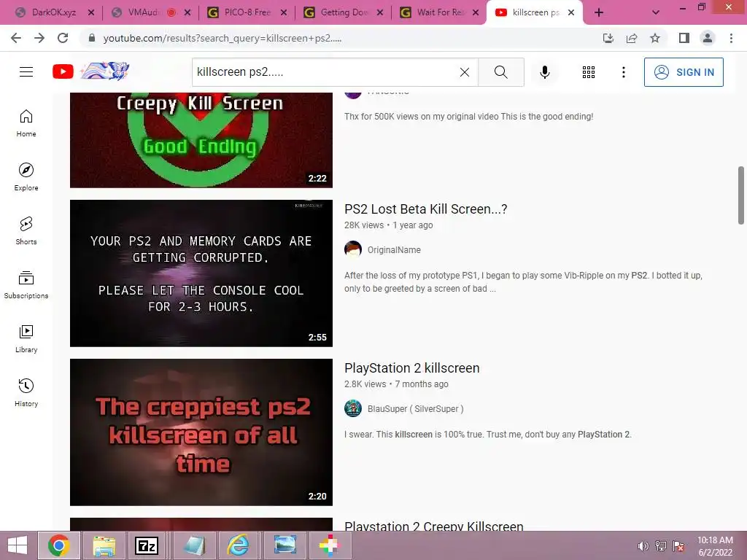
Task: Open Chrome from the taskbar
Action: pos(58,545)
